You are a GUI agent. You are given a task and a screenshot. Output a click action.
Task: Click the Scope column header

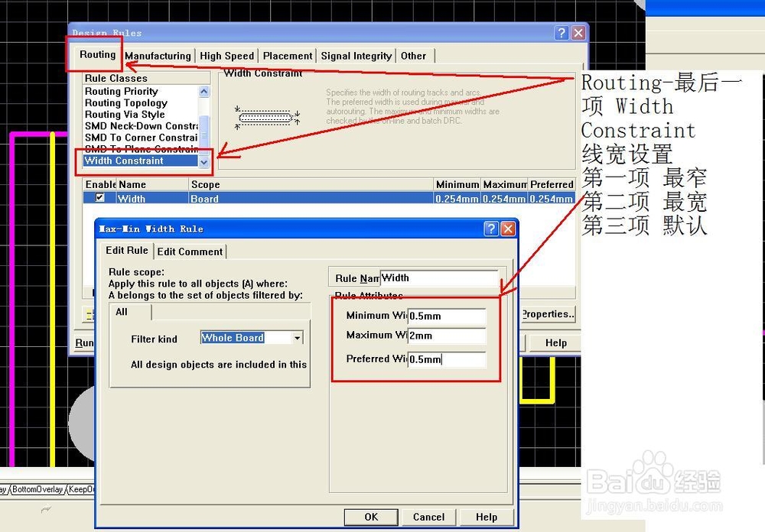coord(311,184)
